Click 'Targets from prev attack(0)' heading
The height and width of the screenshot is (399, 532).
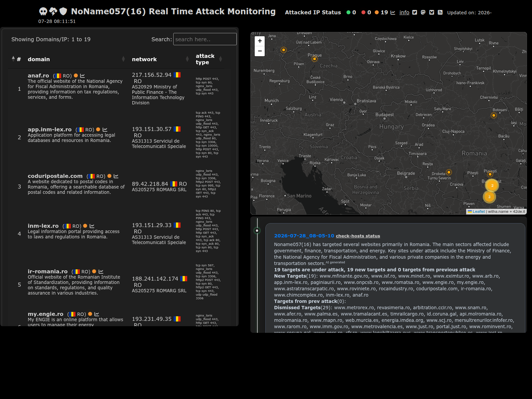(x=310, y=301)
